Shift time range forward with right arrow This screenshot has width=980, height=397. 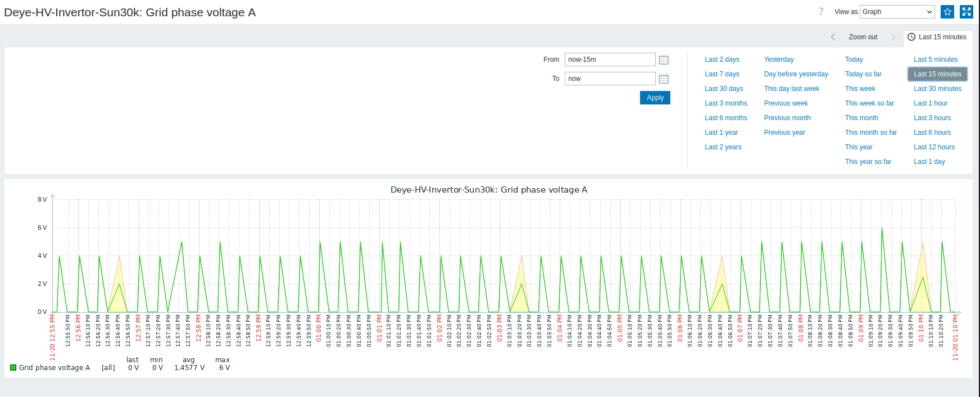coord(893,37)
